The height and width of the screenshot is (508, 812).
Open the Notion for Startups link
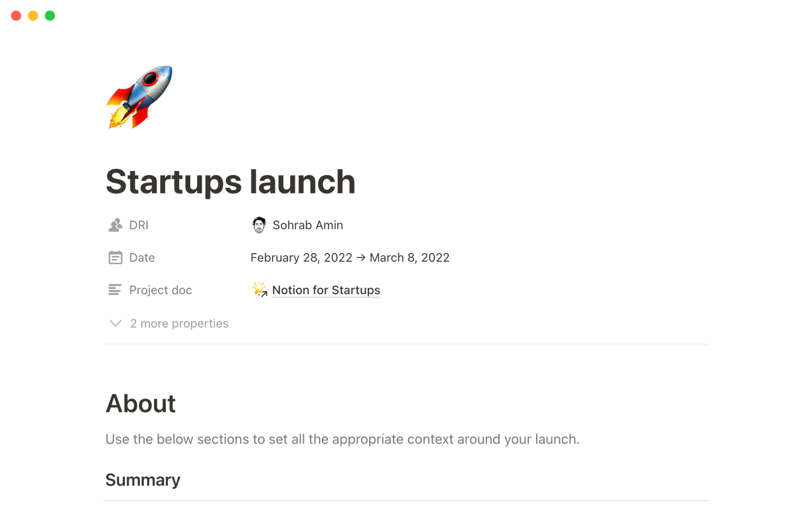click(326, 290)
